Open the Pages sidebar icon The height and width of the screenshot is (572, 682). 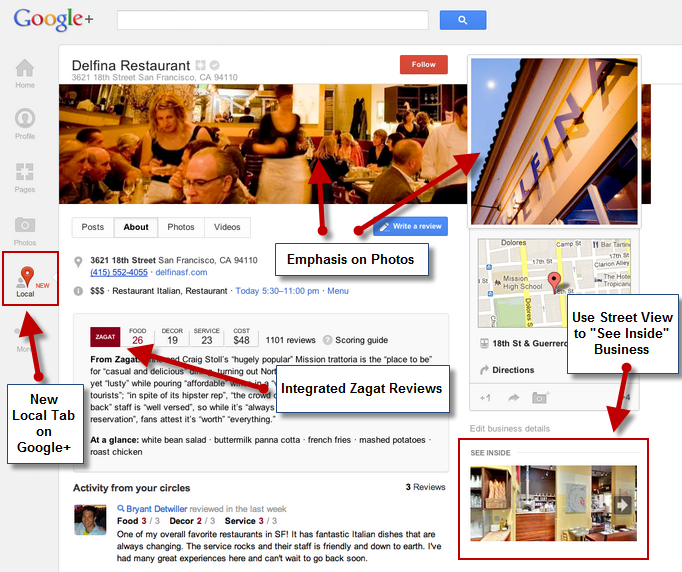click(x=25, y=171)
